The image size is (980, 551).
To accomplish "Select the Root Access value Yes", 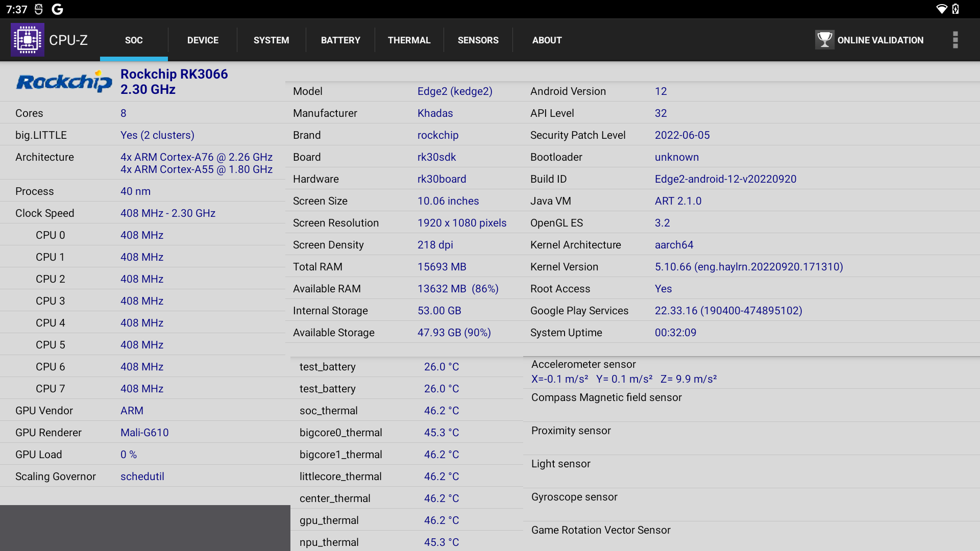I will click(664, 289).
